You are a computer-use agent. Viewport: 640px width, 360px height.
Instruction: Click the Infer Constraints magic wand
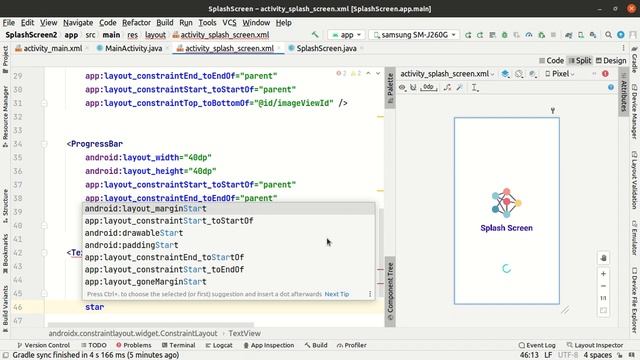pos(460,87)
